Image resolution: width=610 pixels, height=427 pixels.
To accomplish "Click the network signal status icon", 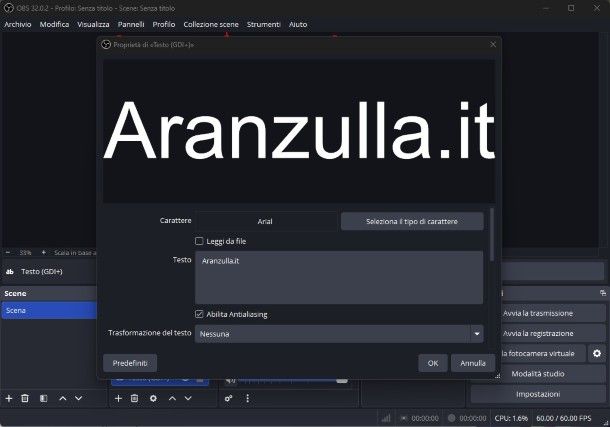I will click(x=386, y=418).
